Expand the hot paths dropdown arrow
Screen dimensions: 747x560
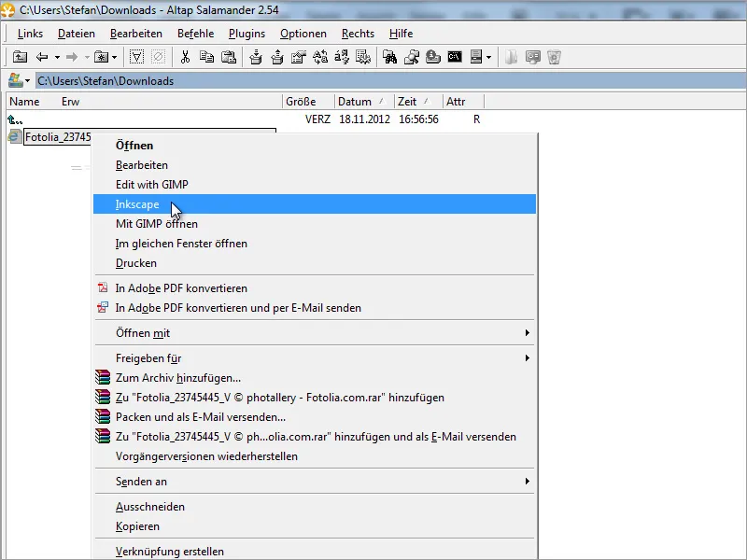point(115,58)
